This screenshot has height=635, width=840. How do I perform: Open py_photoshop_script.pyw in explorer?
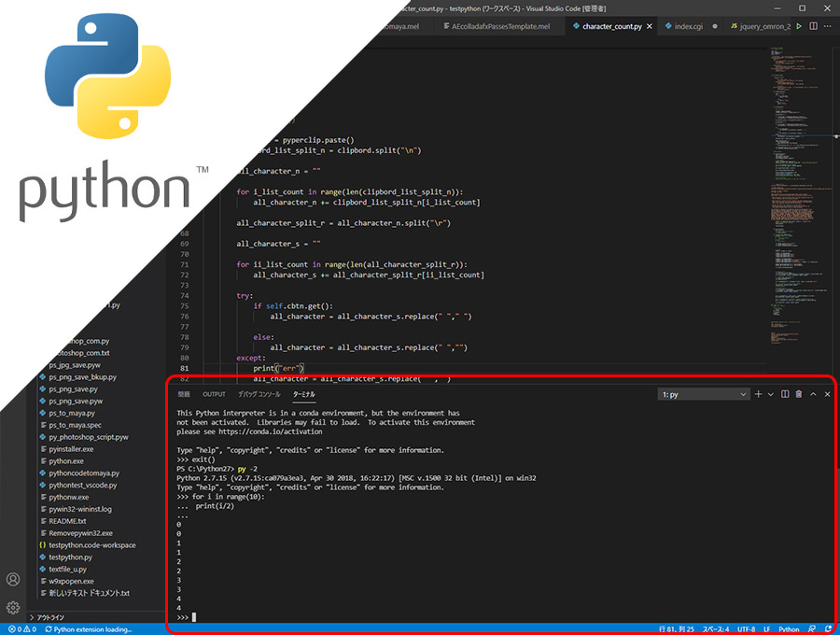89,437
